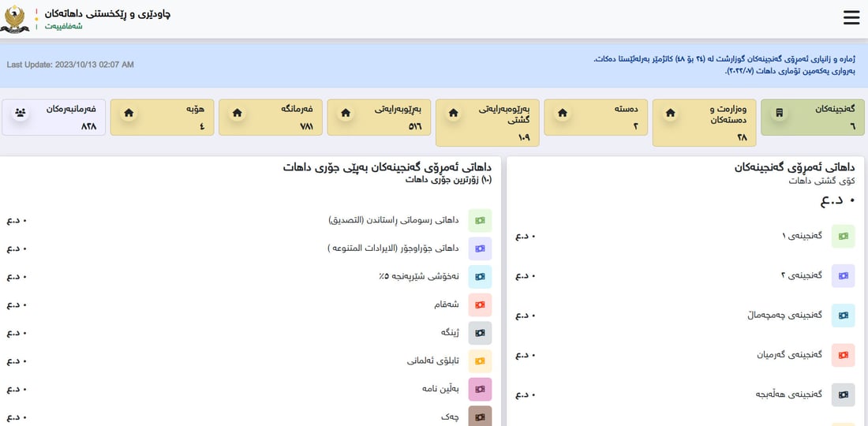Screen dimensions: 868x426
Task: Click the کۆی گشتی داهات subtitle
Action: tap(821, 181)
